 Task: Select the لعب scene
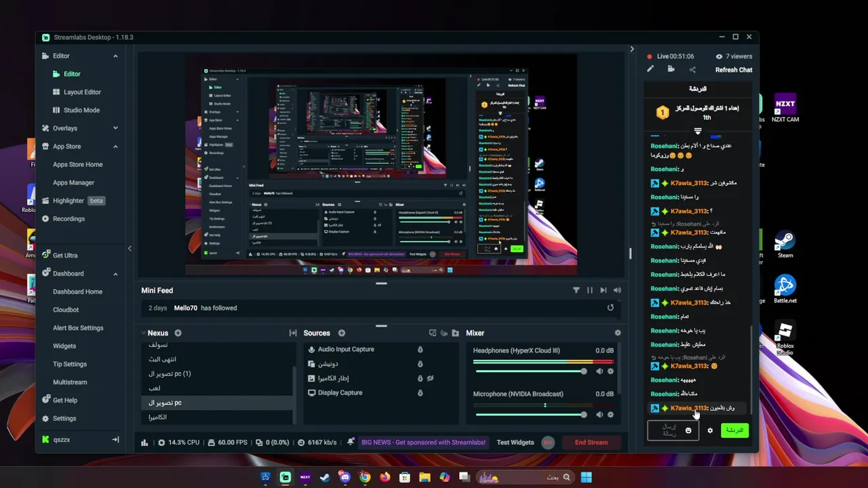click(218, 388)
